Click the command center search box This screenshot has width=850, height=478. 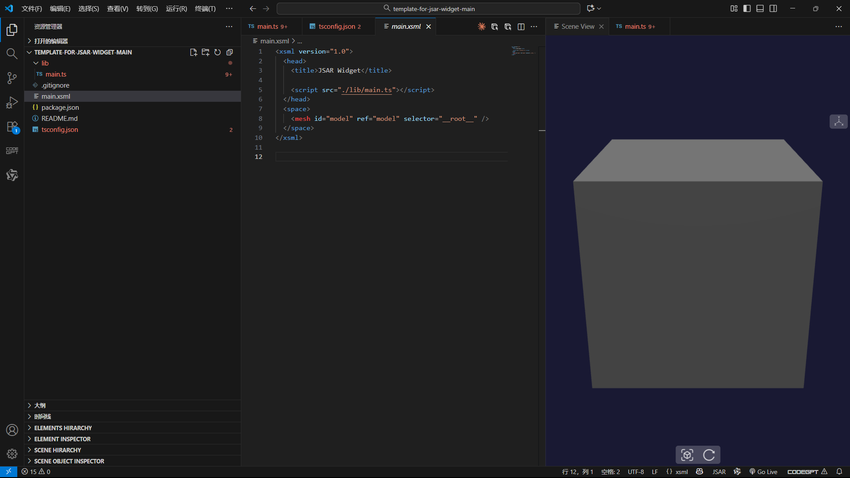[x=428, y=9]
